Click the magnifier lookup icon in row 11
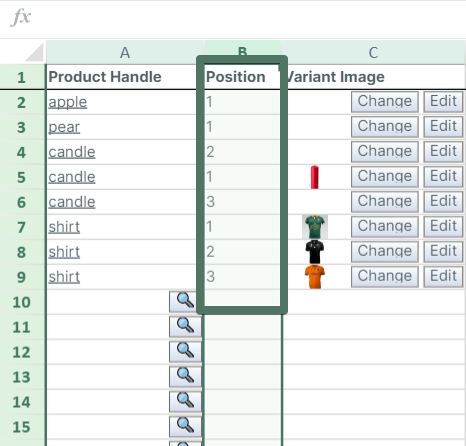This screenshot has height=446, width=466. [185, 327]
